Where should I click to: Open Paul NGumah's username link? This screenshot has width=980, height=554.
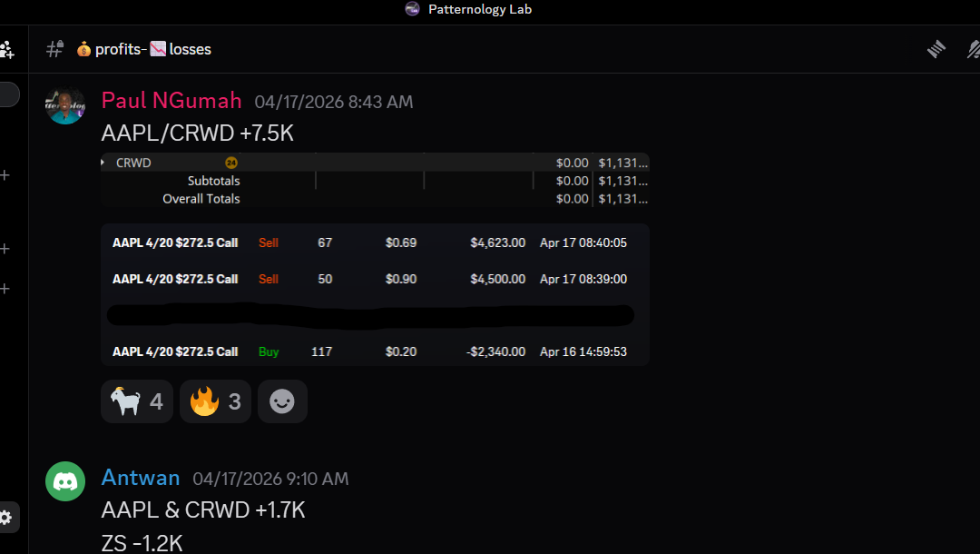point(171,101)
